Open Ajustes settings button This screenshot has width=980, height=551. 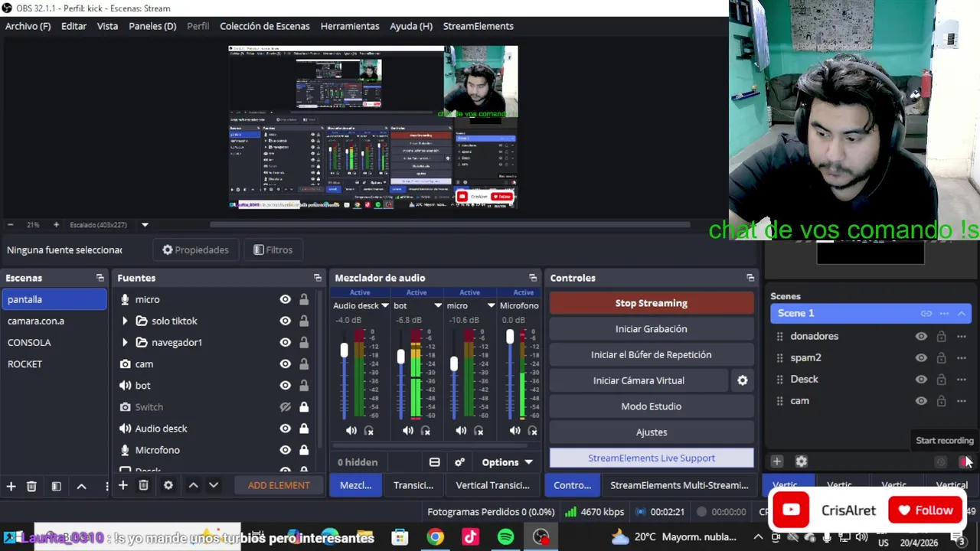coord(652,432)
